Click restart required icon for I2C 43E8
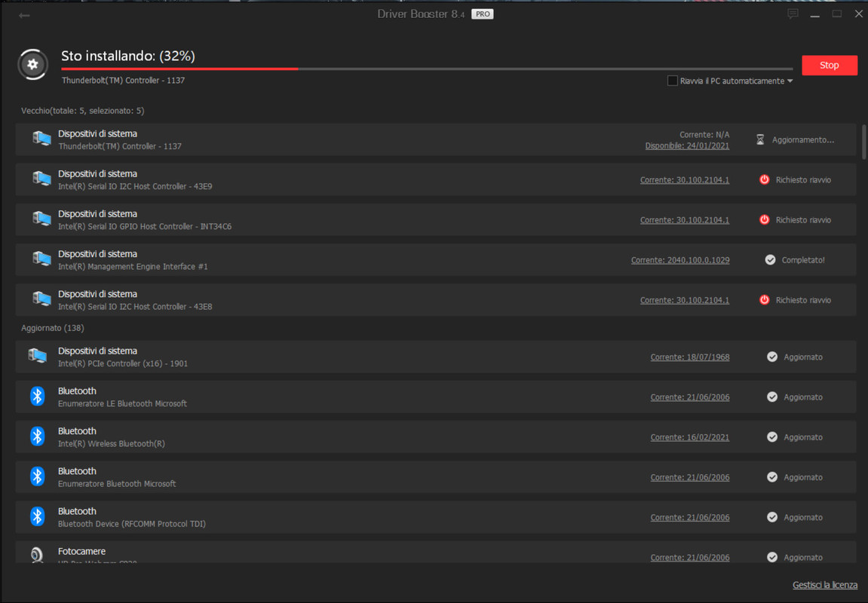Viewport: 868px width, 603px height. click(x=764, y=300)
